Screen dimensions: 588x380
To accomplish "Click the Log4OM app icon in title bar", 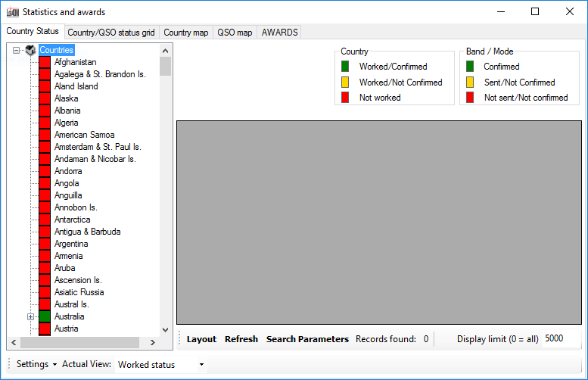I will click(12, 12).
